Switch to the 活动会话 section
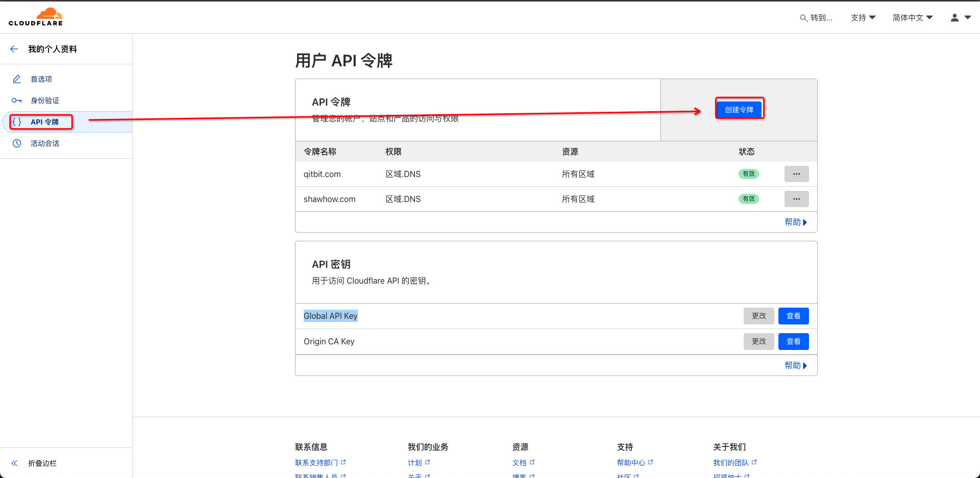 point(44,143)
